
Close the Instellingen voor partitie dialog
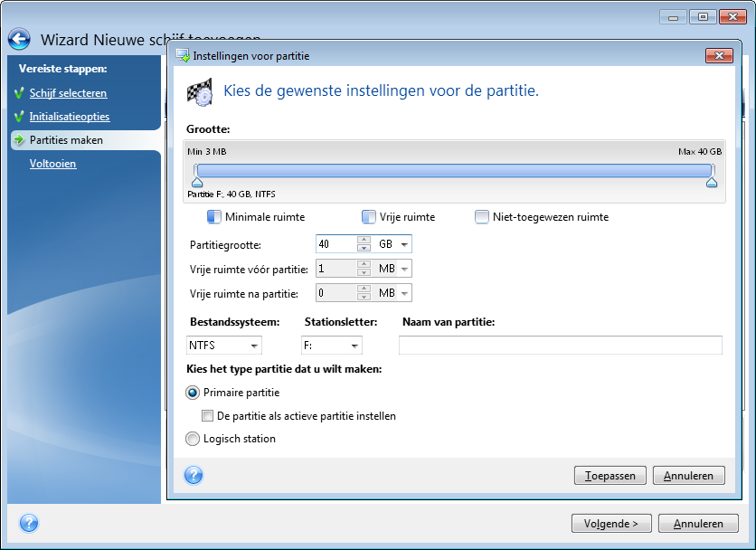coord(719,55)
